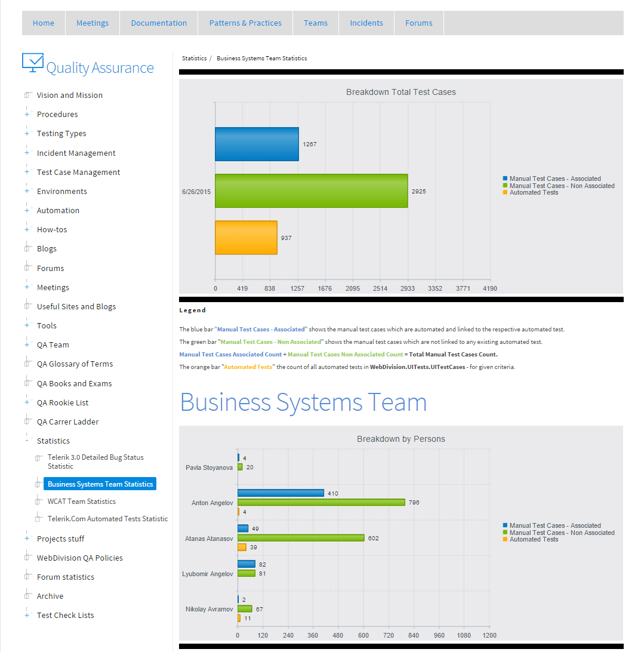Image resolution: width=644 pixels, height=652 pixels.
Task: Click the page icon beside Archive
Action: (26, 596)
